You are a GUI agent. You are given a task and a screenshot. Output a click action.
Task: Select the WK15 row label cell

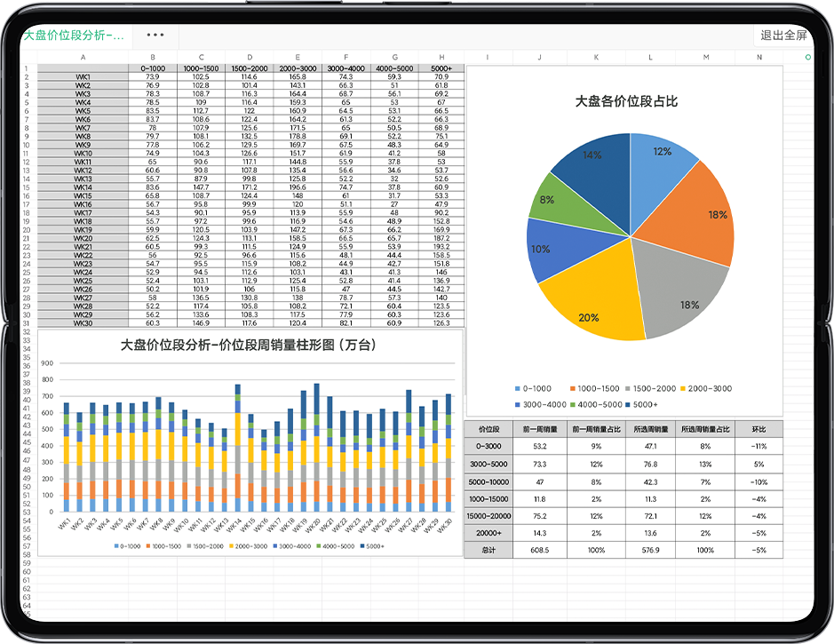83,195
